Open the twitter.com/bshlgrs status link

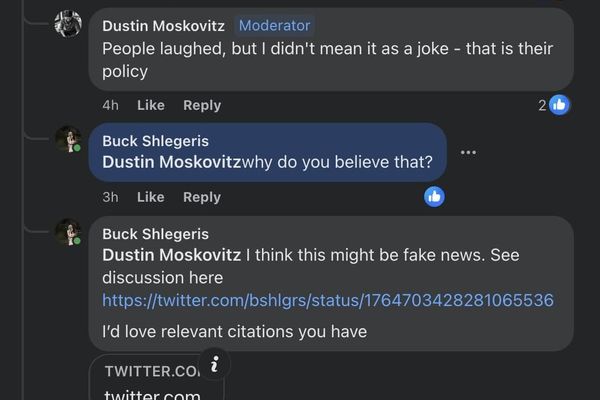pos(328,300)
